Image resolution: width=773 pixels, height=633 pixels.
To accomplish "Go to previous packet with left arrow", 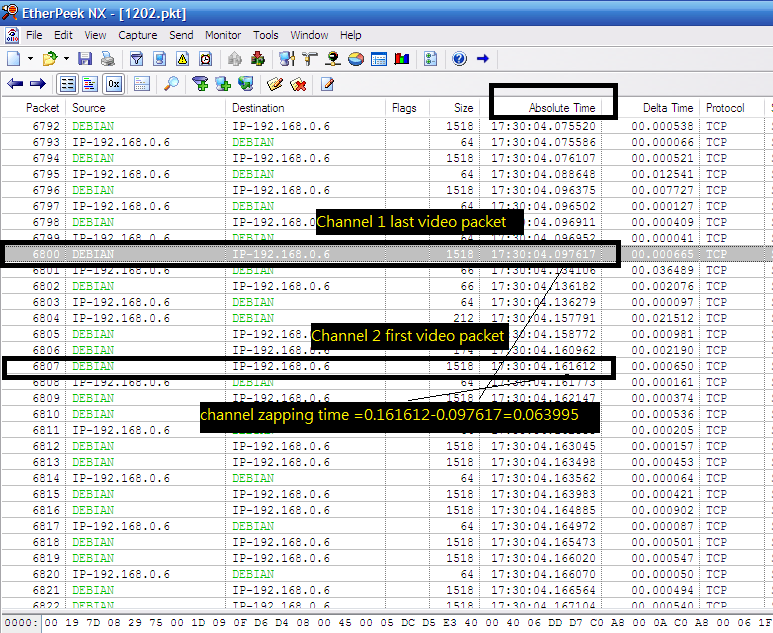I will click(15, 84).
